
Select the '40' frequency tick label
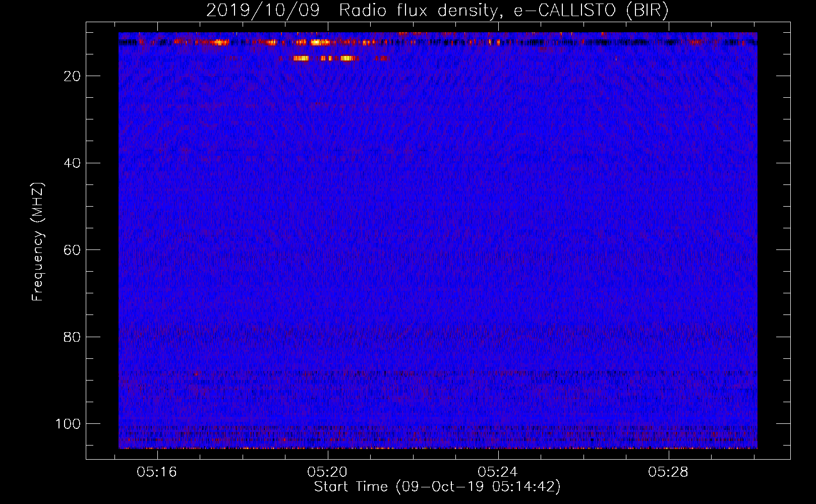click(x=72, y=163)
